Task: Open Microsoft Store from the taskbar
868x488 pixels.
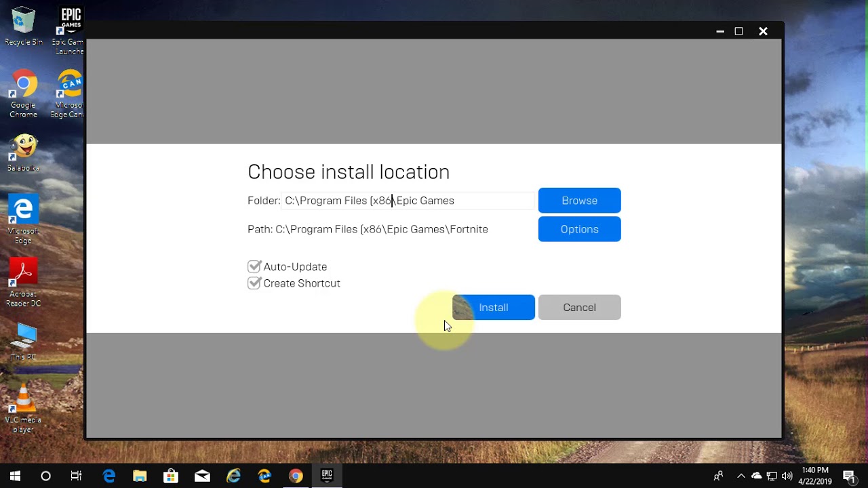Action: click(x=171, y=476)
